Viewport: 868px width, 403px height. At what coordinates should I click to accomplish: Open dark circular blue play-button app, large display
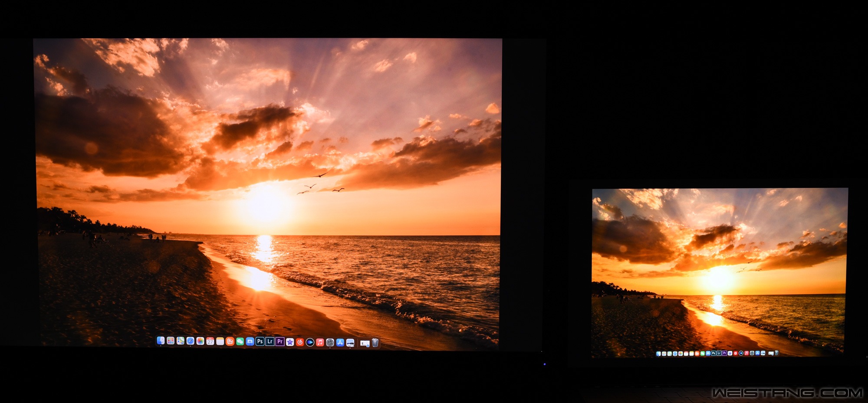click(310, 342)
